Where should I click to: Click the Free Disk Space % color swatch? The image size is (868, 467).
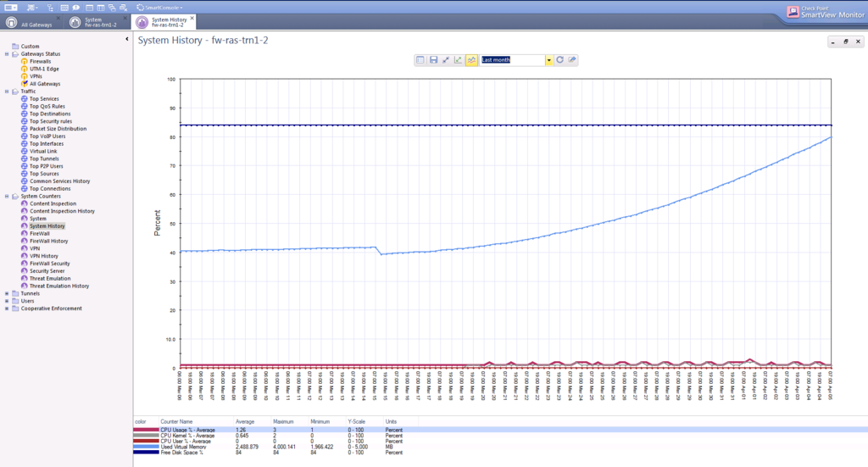coord(146,453)
